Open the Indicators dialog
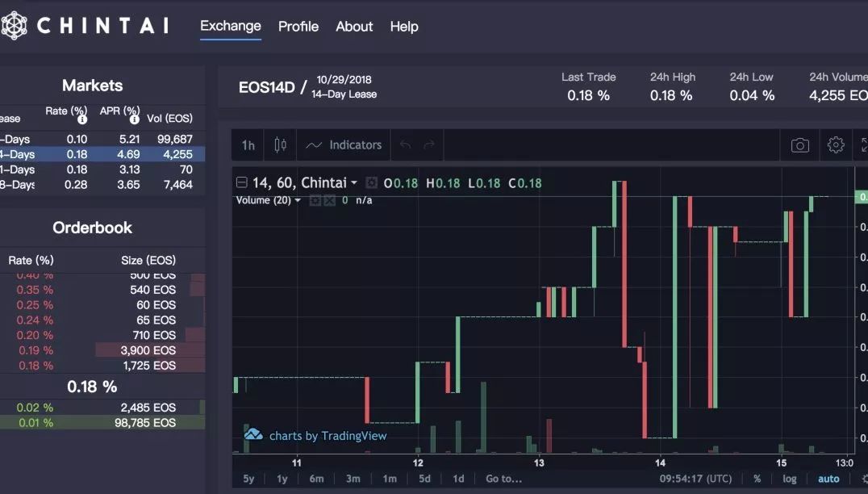This screenshot has width=868, height=494. pyautogui.click(x=344, y=144)
